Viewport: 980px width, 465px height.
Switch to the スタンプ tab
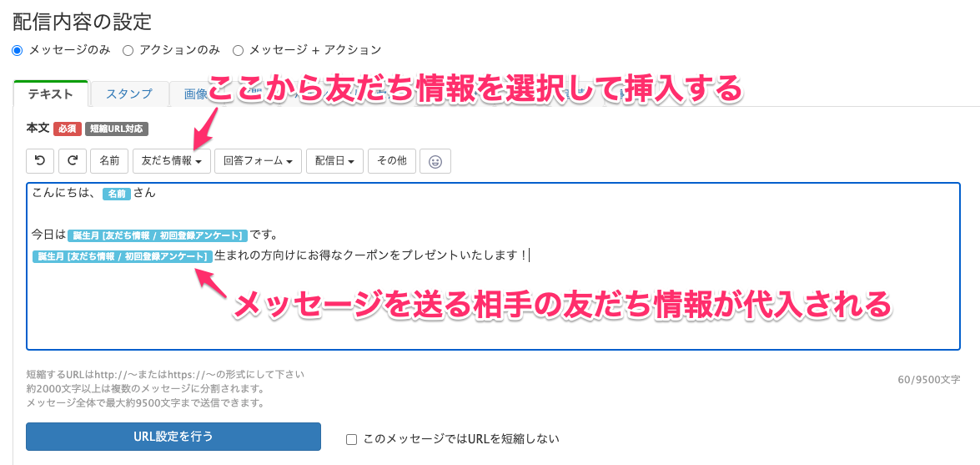click(128, 94)
